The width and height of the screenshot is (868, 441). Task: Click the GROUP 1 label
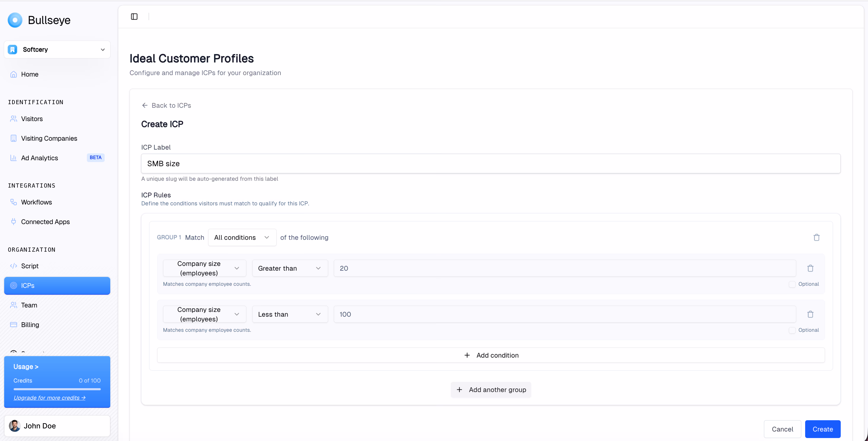point(169,238)
